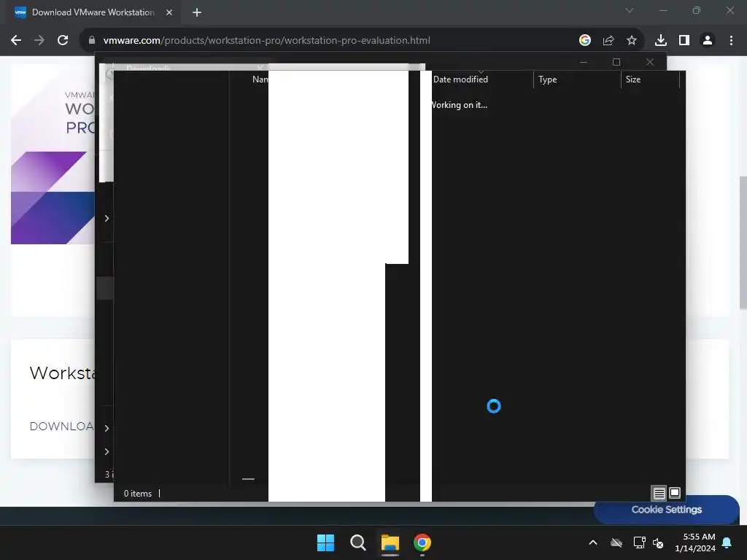Expand the top navigation pane chevron
747x560 pixels.
pyautogui.click(x=107, y=219)
